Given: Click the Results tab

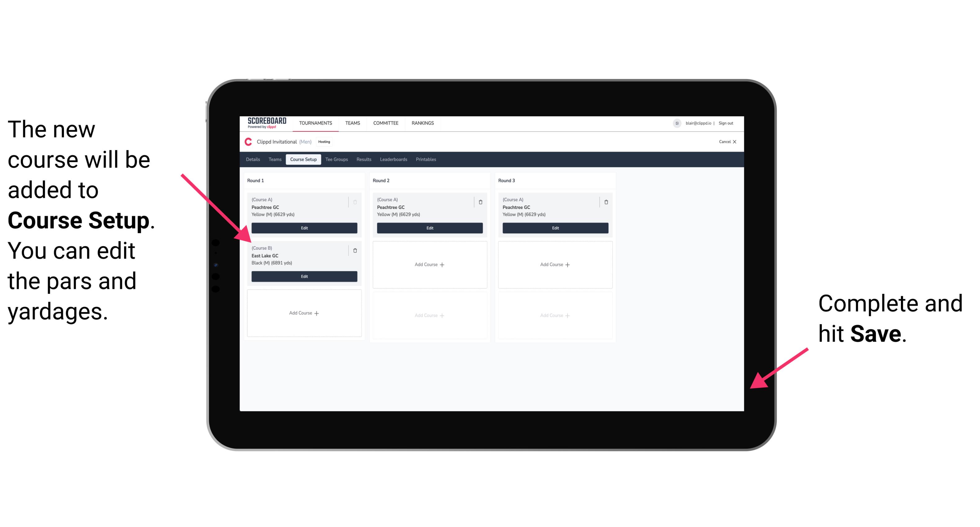Looking at the screenshot, I should [365, 159].
